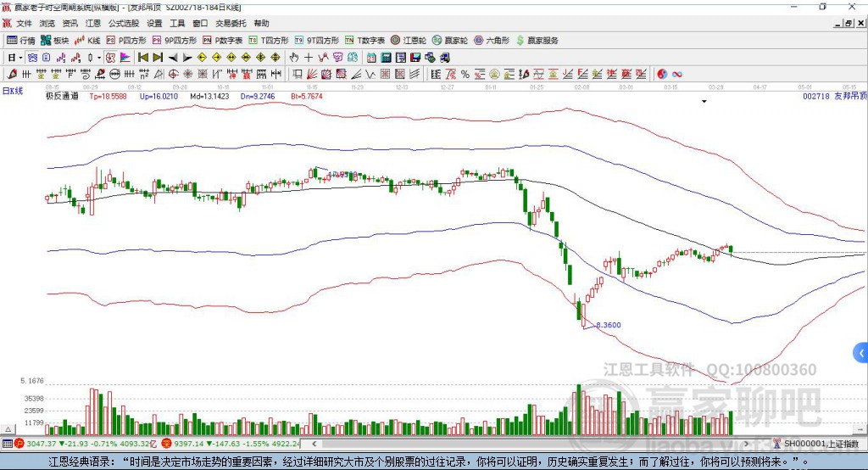868x470 pixels.
Task: Click the SH000001 上证指数 status entry
Action: [821, 444]
